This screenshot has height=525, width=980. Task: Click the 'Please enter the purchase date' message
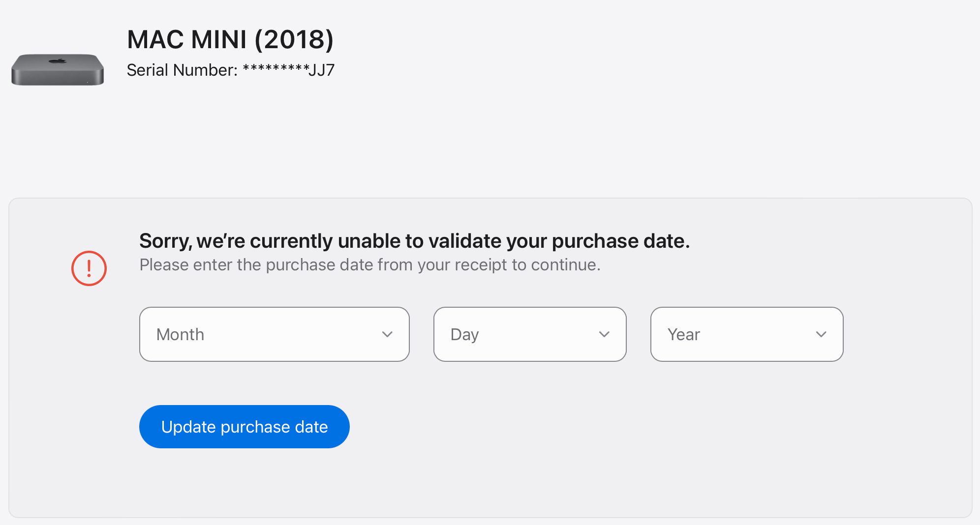[x=369, y=265]
